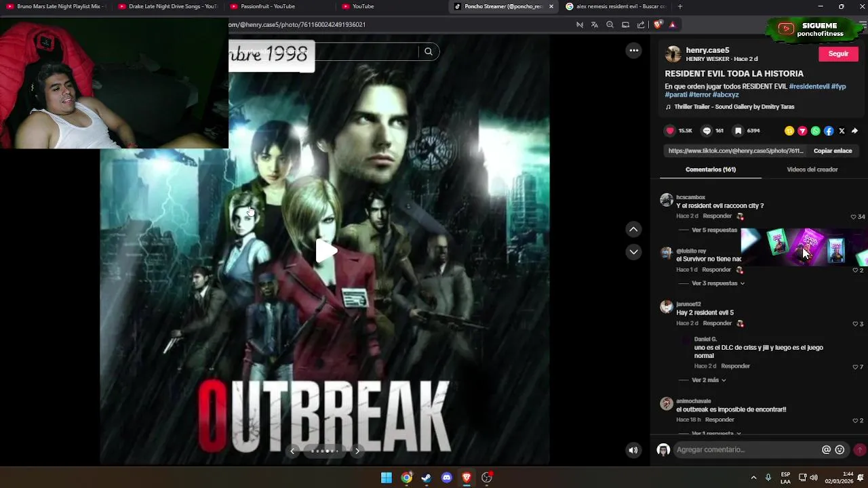Share post via WhatsApp icon
Viewport: 868px width, 488px height.
pyautogui.click(x=816, y=131)
